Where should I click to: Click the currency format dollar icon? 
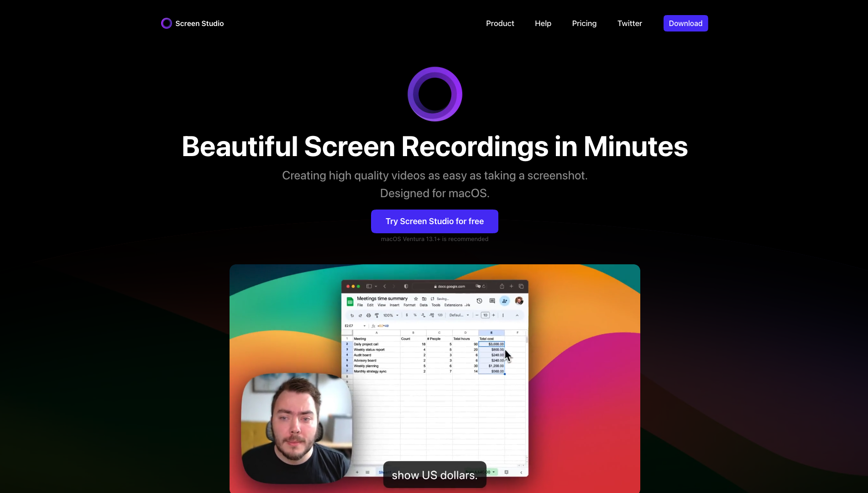coord(407,315)
